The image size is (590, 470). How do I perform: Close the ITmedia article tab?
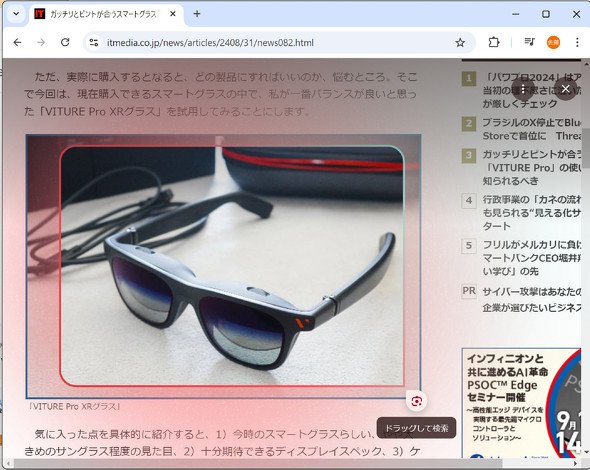point(173,14)
